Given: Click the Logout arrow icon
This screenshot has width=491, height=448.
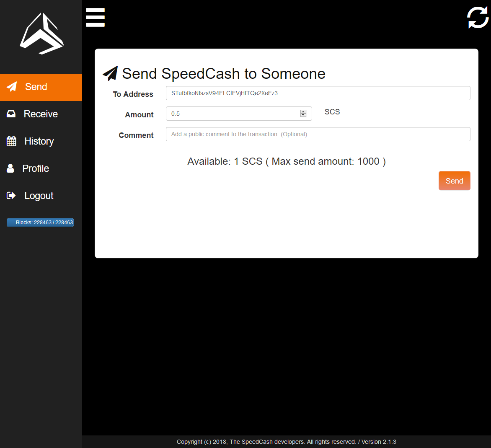Looking at the screenshot, I should [x=11, y=195].
